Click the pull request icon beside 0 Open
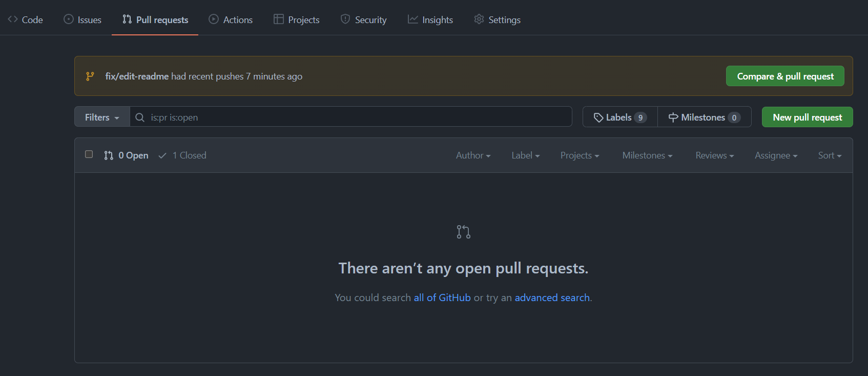The width and height of the screenshot is (868, 376). [x=109, y=155]
